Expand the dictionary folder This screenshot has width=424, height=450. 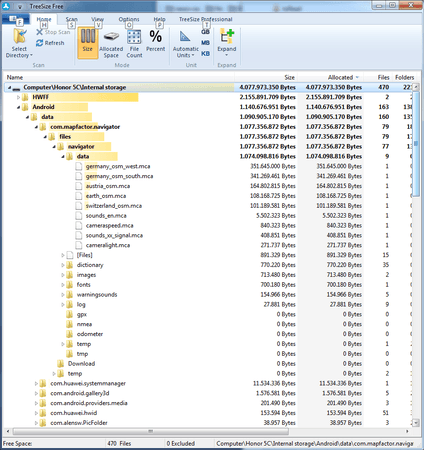click(63, 265)
